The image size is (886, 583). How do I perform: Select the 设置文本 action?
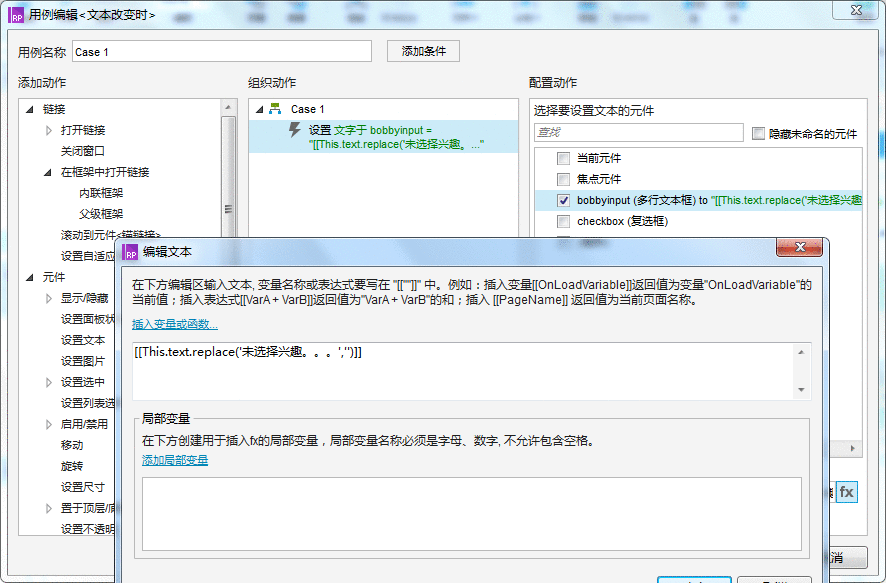click(82, 340)
